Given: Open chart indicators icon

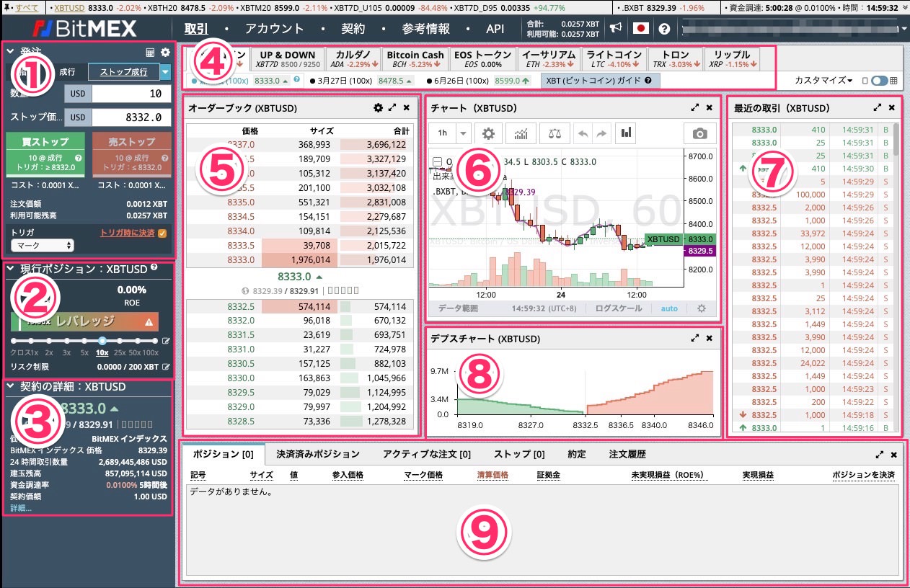Looking at the screenshot, I should (x=520, y=133).
